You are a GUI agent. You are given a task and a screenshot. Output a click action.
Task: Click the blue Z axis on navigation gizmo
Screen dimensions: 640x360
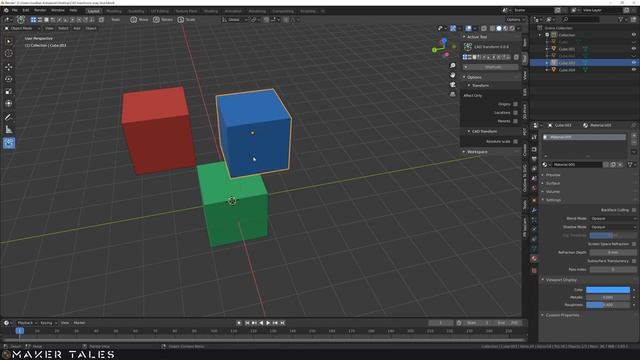(x=444, y=41)
